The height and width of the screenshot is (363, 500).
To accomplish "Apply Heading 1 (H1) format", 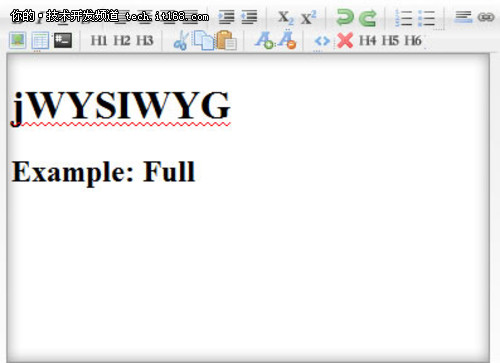I will point(99,41).
